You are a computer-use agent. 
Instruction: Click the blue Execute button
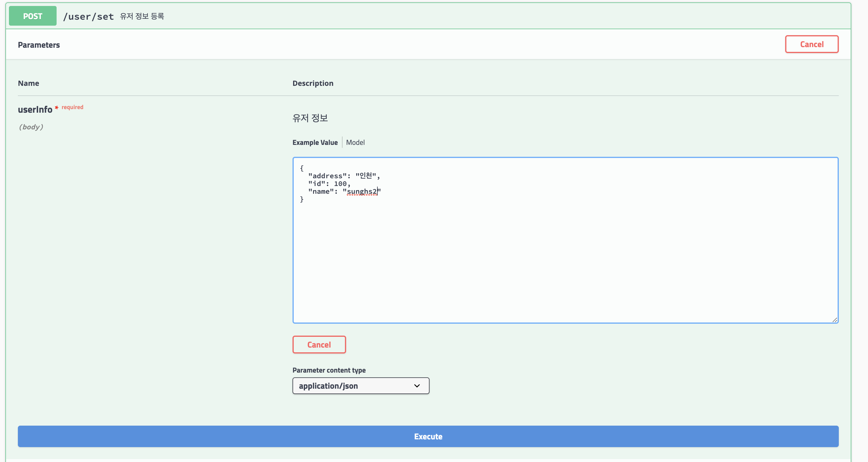point(428,436)
